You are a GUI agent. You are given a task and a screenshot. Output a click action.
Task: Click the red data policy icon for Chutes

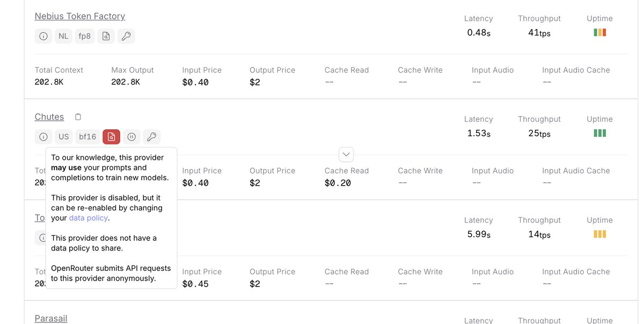click(x=111, y=137)
